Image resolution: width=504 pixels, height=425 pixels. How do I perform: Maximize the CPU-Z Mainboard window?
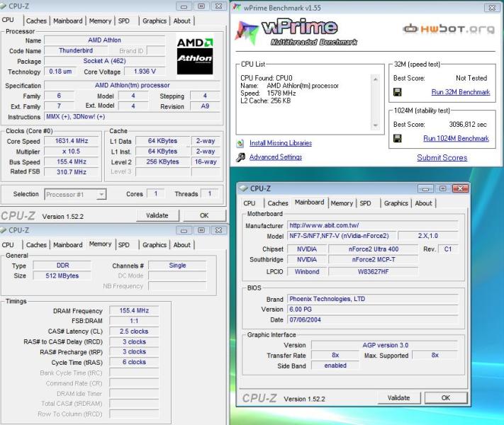[442, 188]
